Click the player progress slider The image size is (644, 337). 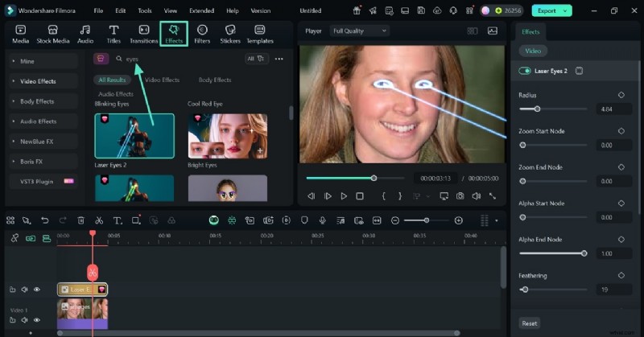(x=355, y=178)
